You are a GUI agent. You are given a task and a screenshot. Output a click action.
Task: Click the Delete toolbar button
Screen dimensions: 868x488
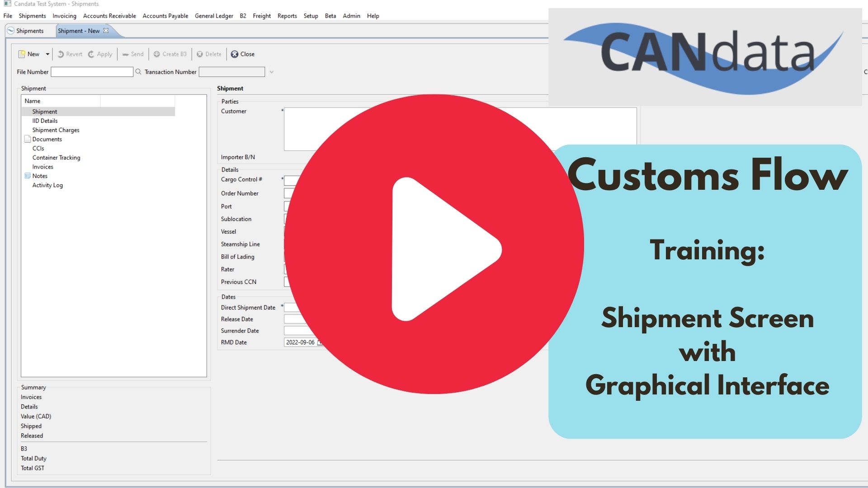pyautogui.click(x=209, y=54)
